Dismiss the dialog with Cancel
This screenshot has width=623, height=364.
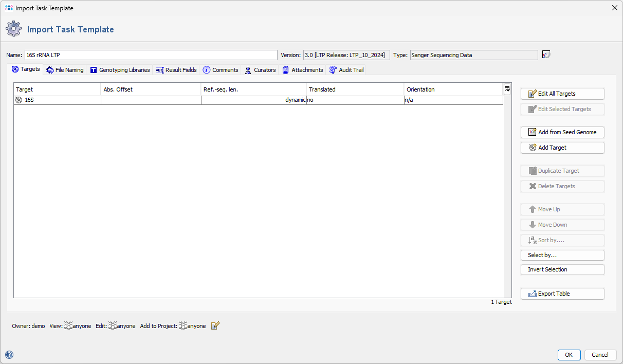pyautogui.click(x=600, y=355)
